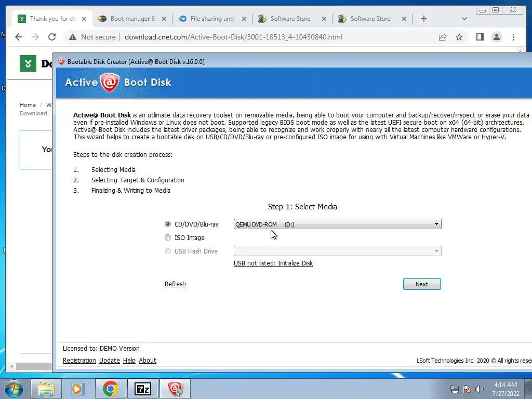532x399 pixels.
Task: Bookmark this page with the star icon
Action: point(459,37)
